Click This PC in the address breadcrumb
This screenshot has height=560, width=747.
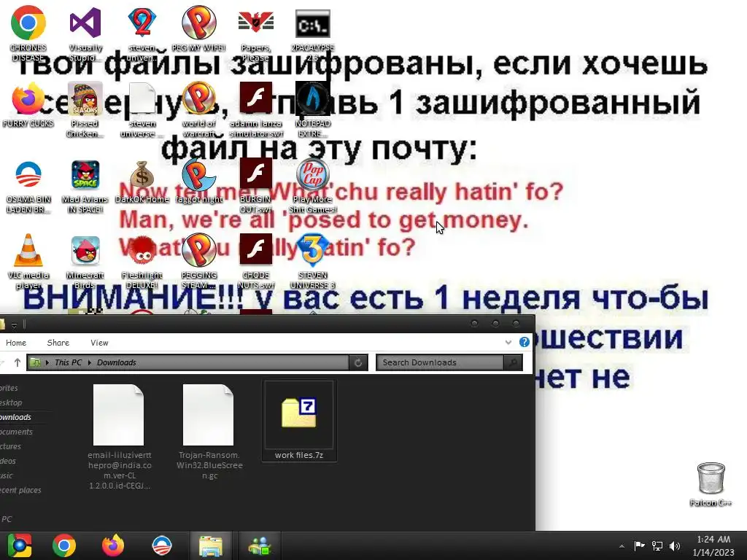point(68,363)
